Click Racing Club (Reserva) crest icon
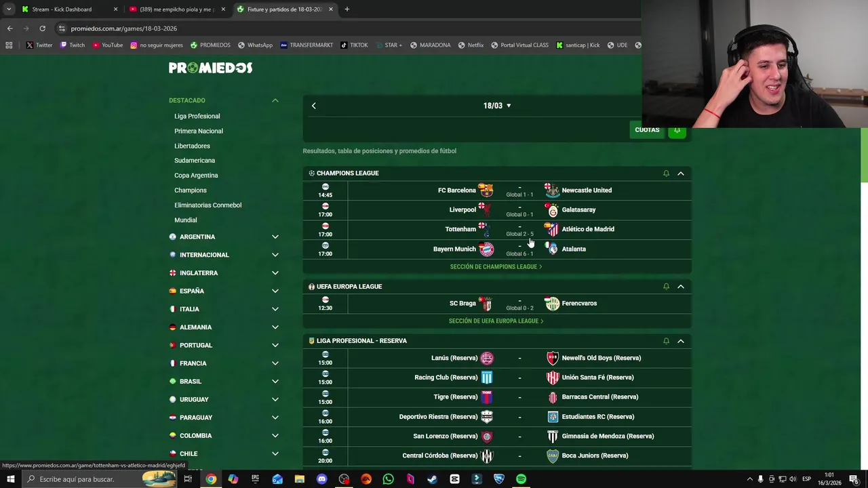Viewport: 868px width, 488px height. coord(487,378)
